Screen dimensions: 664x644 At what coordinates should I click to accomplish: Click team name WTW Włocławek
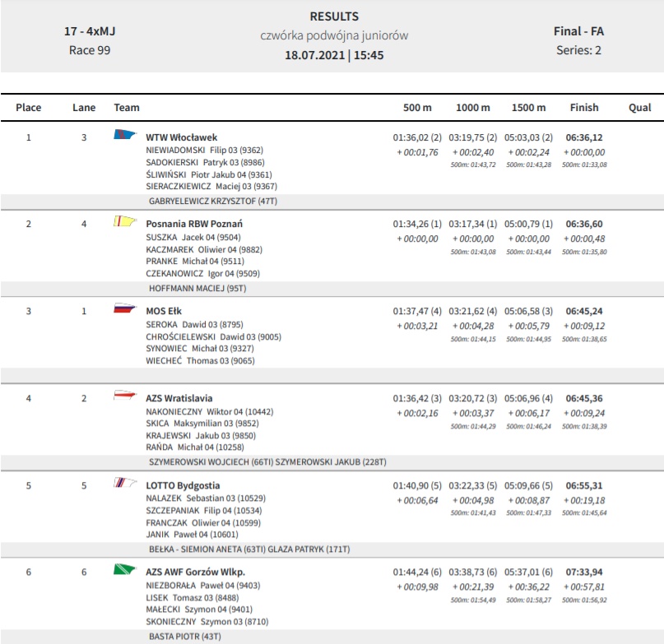[x=181, y=137]
